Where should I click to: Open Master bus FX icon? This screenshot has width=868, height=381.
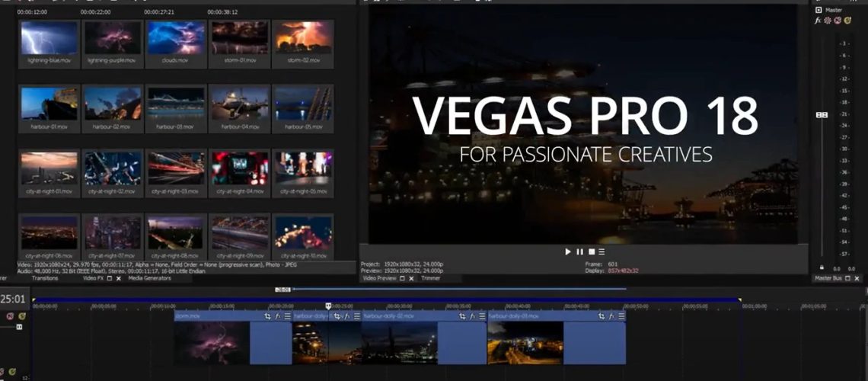point(818,21)
